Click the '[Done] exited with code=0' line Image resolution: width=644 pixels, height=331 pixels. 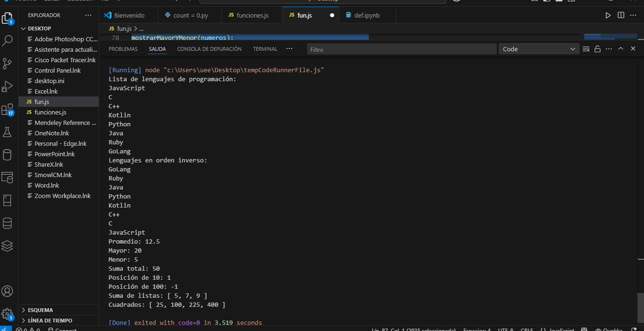click(185, 322)
